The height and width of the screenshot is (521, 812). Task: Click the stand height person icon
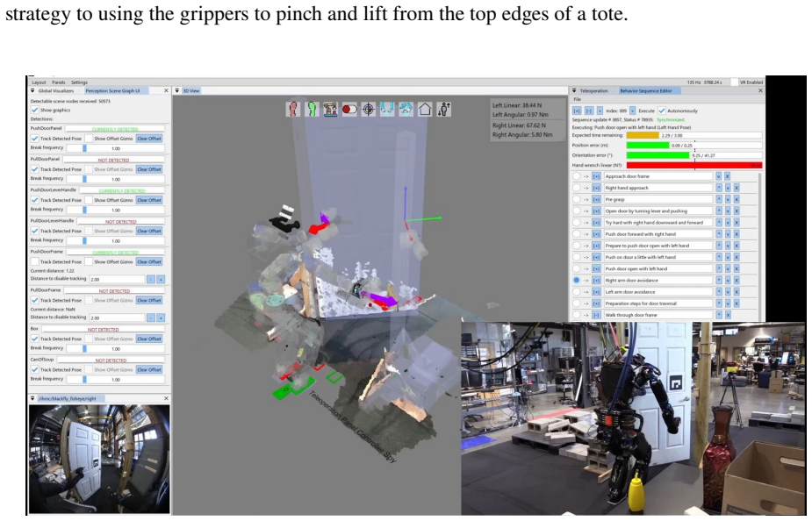[444, 109]
